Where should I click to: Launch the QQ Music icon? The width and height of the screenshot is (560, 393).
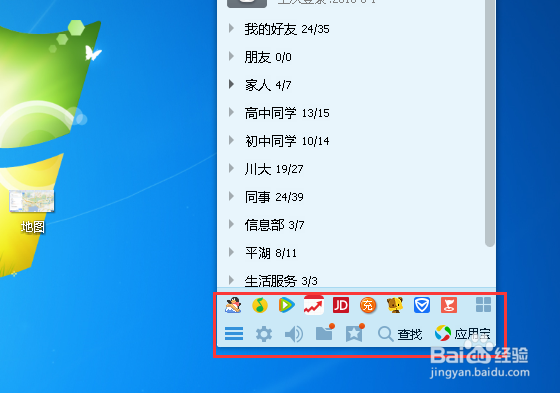pyautogui.click(x=260, y=305)
